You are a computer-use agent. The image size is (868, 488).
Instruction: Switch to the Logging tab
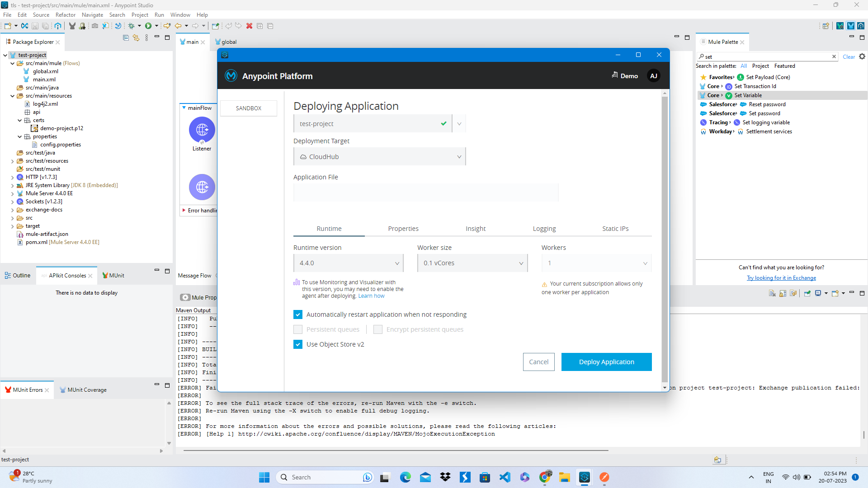point(544,229)
